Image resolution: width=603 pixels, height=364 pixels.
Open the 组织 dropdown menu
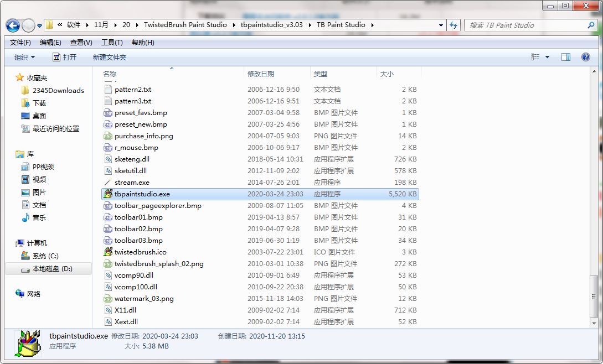pyautogui.click(x=24, y=58)
